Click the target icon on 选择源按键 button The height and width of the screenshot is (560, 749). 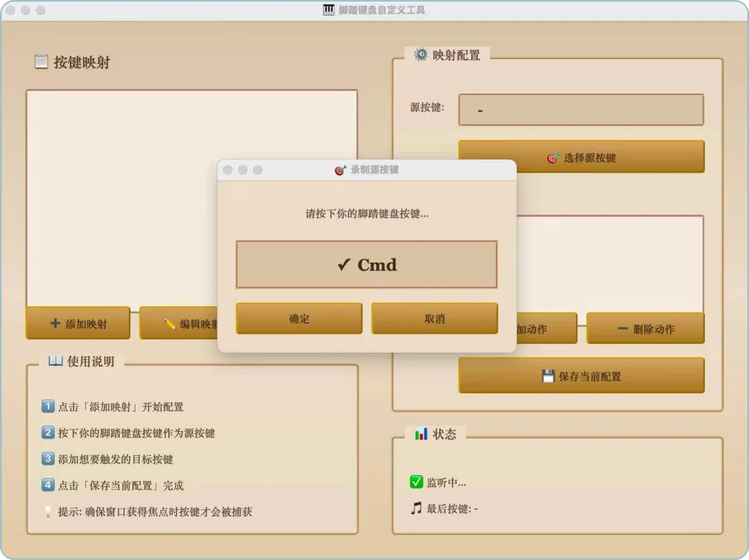[553, 157]
